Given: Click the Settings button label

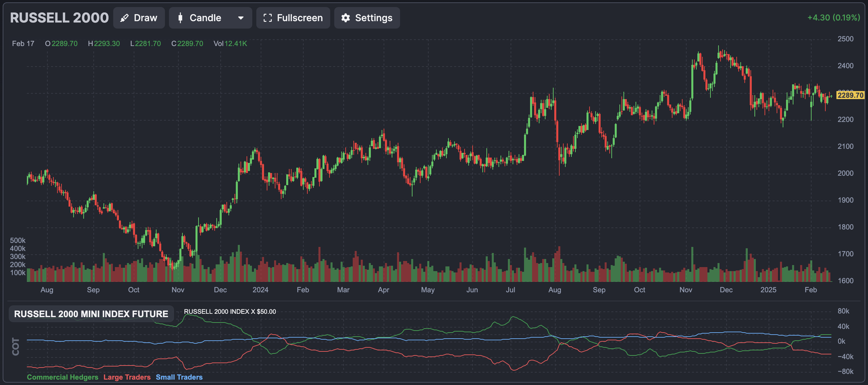Looking at the screenshot, I should 373,18.
